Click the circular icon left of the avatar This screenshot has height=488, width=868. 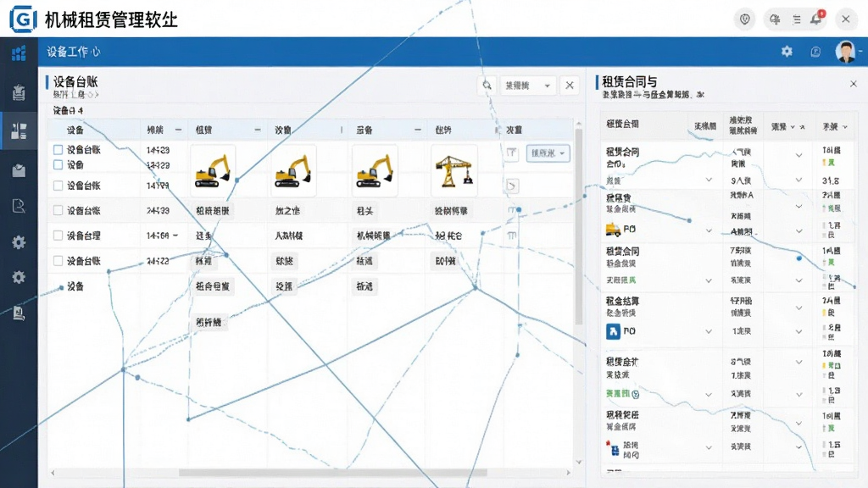815,52
